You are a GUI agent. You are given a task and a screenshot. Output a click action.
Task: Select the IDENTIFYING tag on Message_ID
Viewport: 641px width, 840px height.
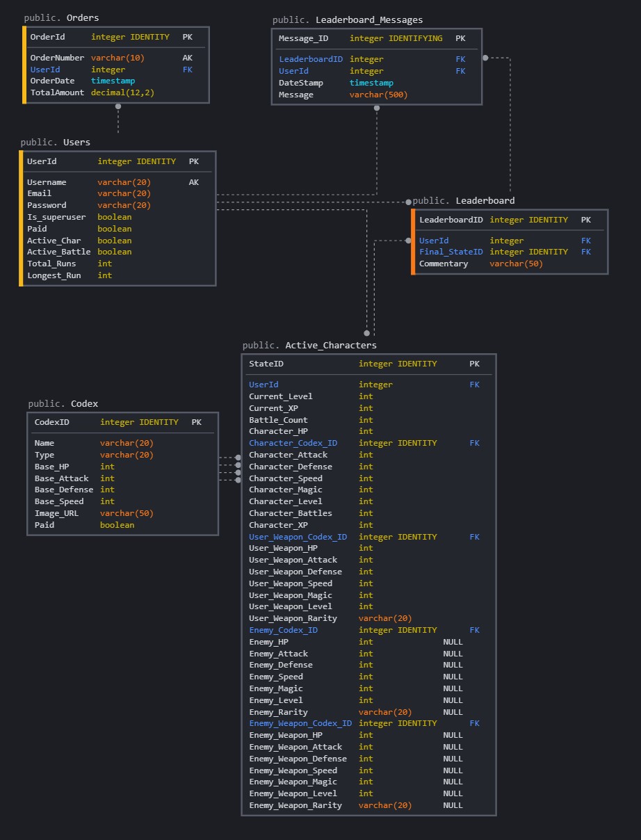coord(415,38)
